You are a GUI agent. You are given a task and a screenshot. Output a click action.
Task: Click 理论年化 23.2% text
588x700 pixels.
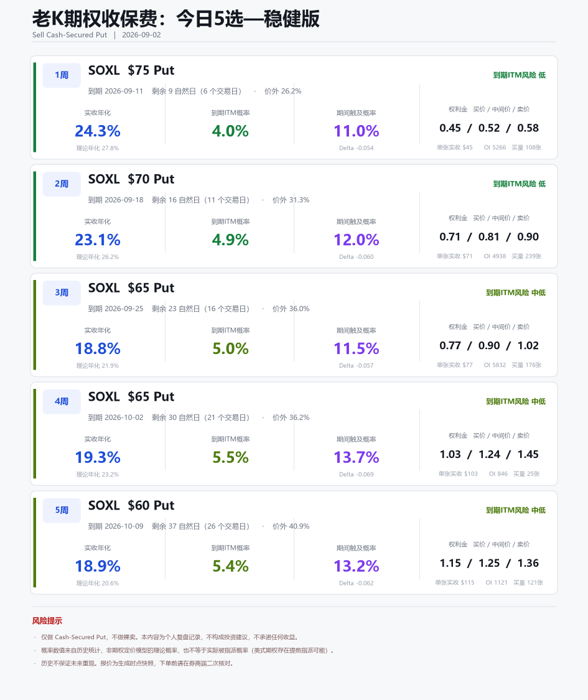(x=97, y=475)
